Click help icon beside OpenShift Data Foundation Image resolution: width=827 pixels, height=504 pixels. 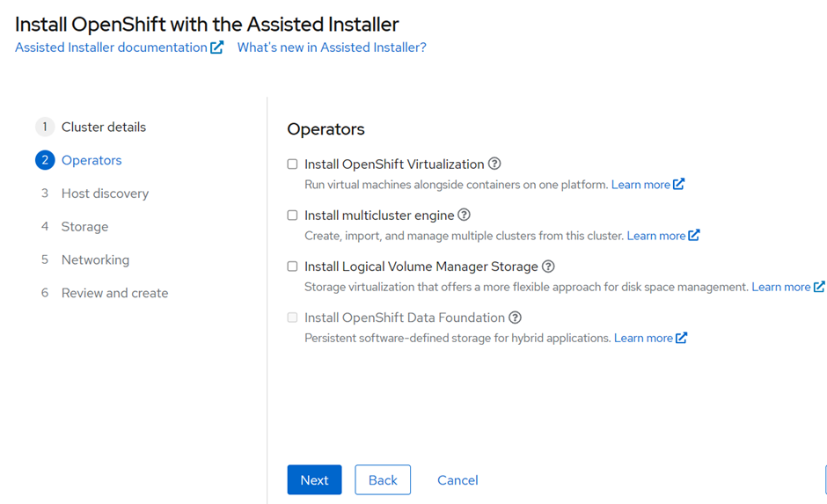515,318
